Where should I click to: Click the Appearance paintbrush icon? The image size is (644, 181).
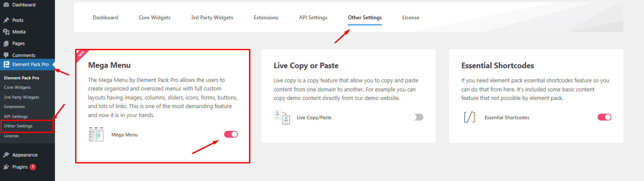pyautogui.click(x=6, y=155)
